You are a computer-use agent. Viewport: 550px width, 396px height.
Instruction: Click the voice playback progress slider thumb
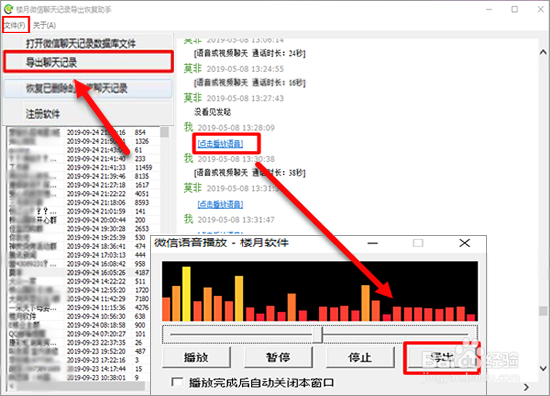point(318,335)
